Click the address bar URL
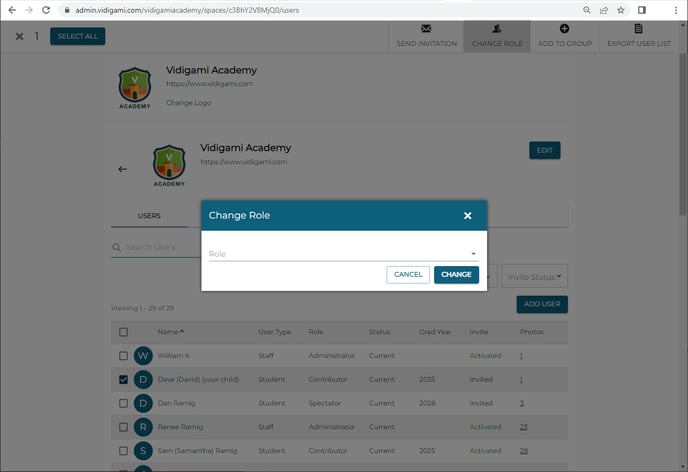This screenshot has width=688, height=472. (187, 10)
